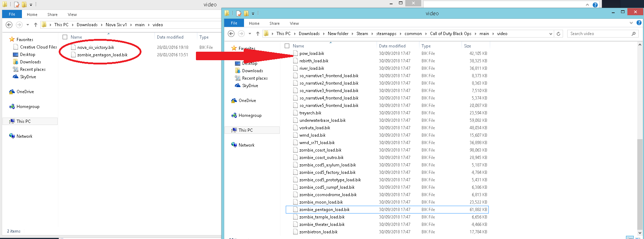Viewport: 644px width, 239px height.
Task: Click folder icon in left window address bar
Action: tap(44, 25)
